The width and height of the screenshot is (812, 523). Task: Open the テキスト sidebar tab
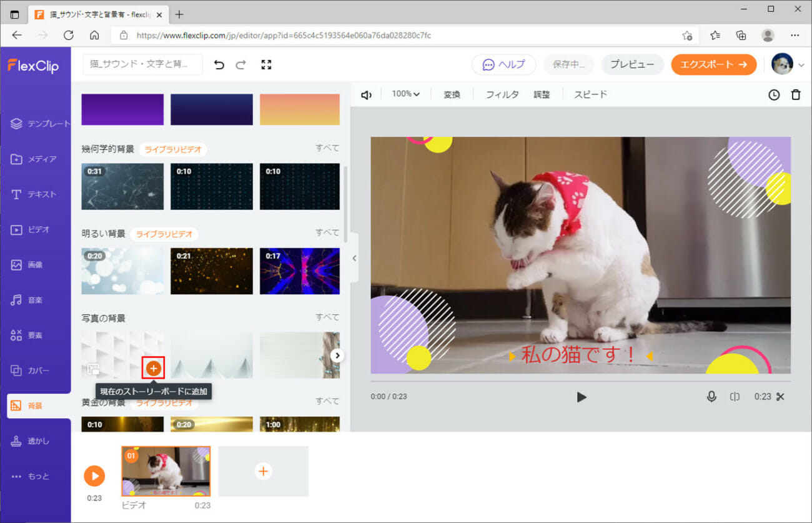[x=36, y=194]
